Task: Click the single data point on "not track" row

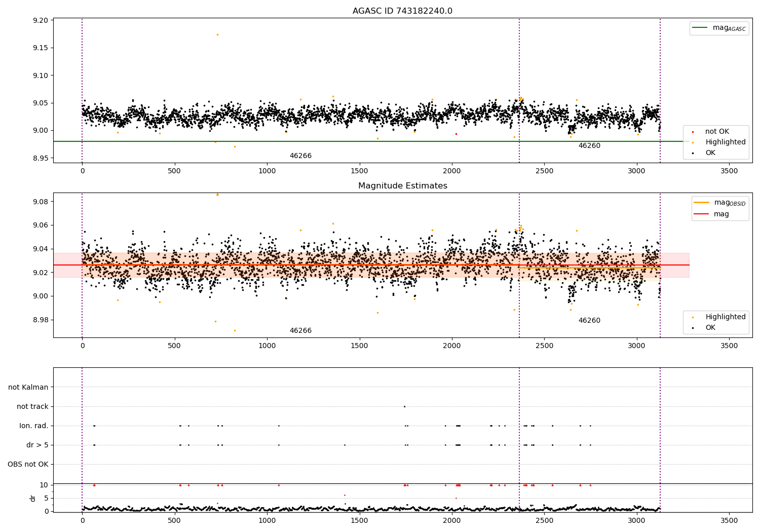Action: 404,406
